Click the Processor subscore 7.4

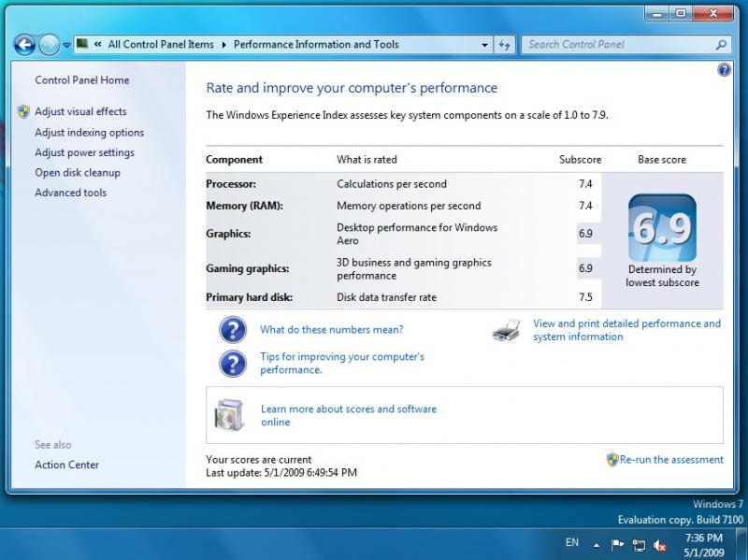585,184
